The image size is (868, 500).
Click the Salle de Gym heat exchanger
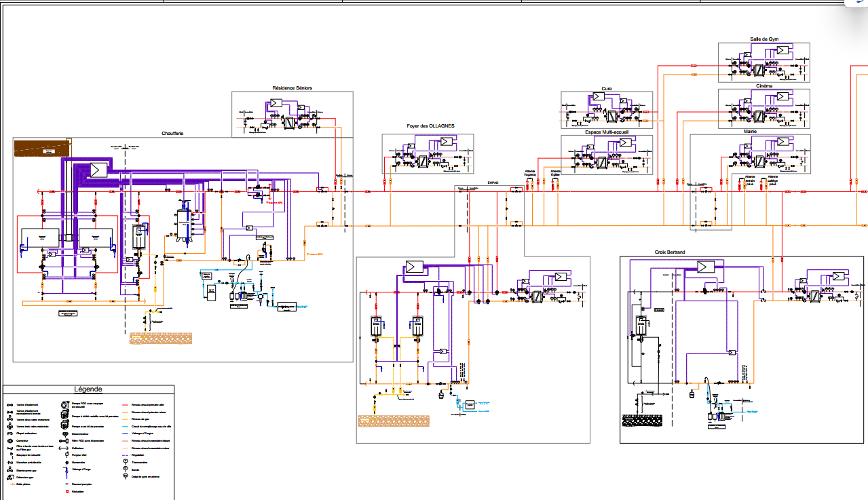[759, 70]
